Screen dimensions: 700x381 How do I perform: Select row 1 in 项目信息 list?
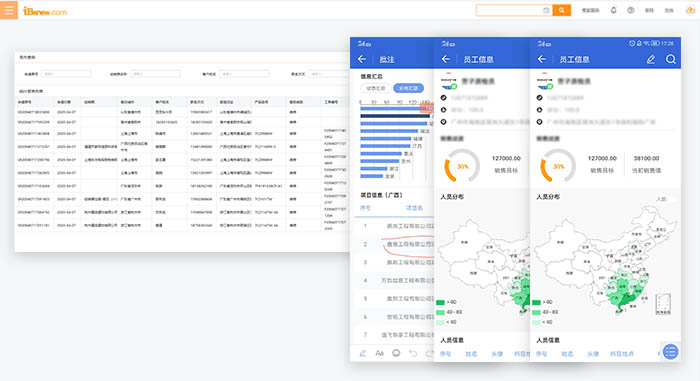[x=395, y=226]
